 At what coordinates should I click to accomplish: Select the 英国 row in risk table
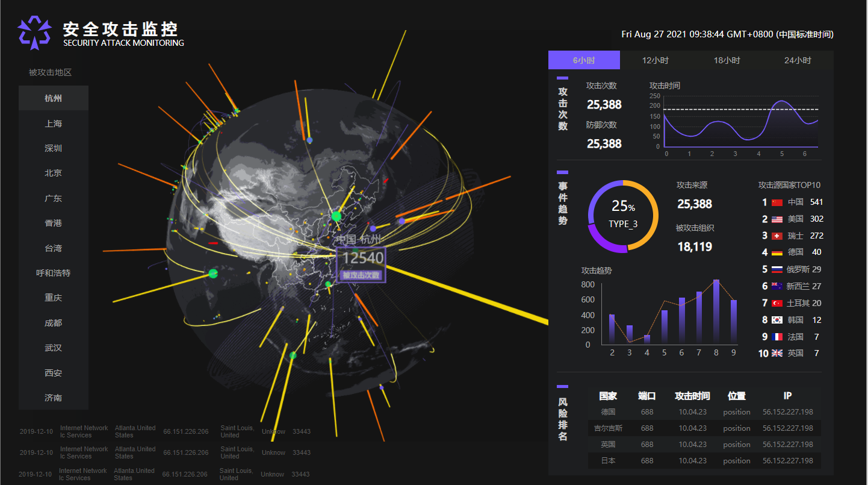pyautogui.click(x=704, y=445)
